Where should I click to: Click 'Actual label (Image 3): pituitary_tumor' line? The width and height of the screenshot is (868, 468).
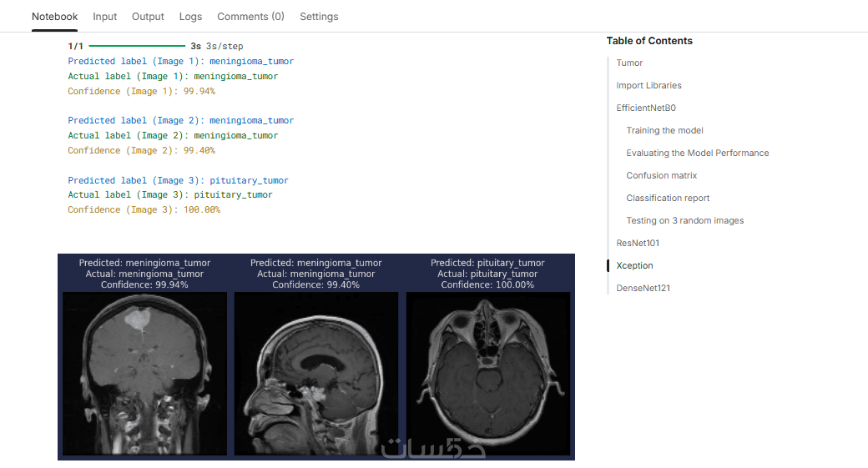pyautogui.click(x=170, y=194)
